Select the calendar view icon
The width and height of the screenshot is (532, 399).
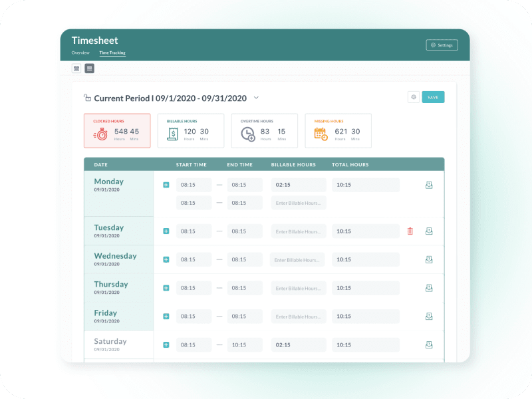click(x=76, y=68)
